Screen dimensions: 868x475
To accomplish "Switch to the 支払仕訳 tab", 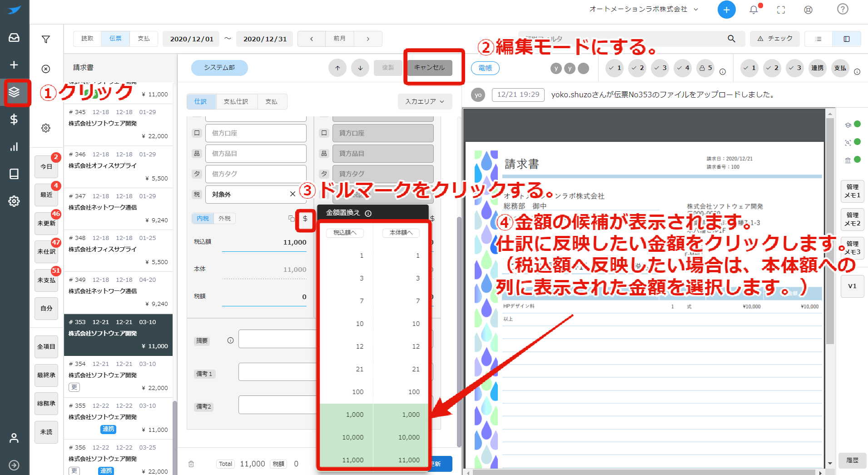I will point(236,101).
